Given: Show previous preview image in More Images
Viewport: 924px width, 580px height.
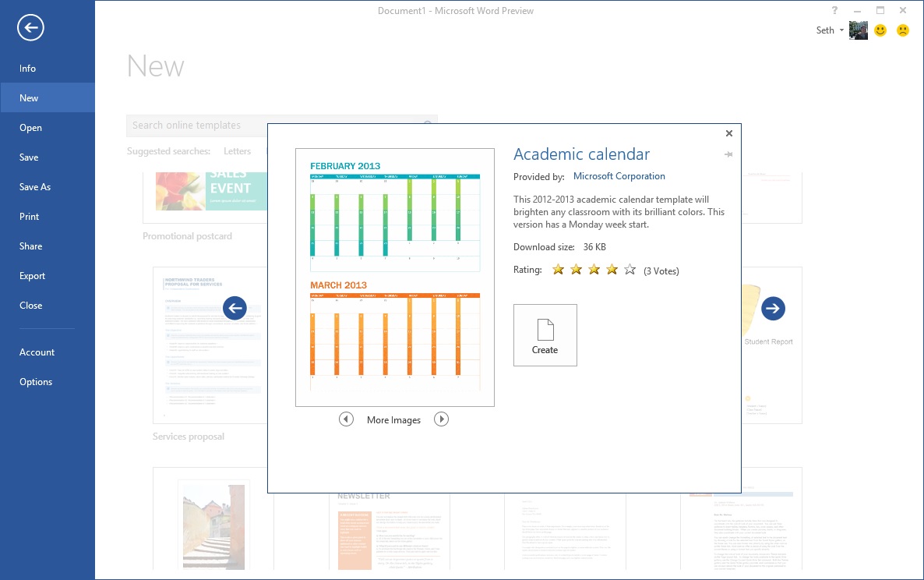Looking at the screenshot, I should click(346, 419).
